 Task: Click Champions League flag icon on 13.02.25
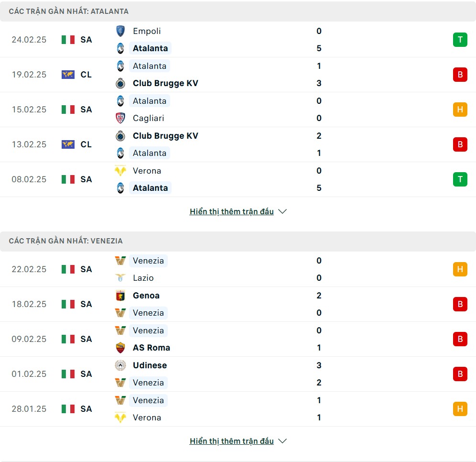tap(68, 144)
